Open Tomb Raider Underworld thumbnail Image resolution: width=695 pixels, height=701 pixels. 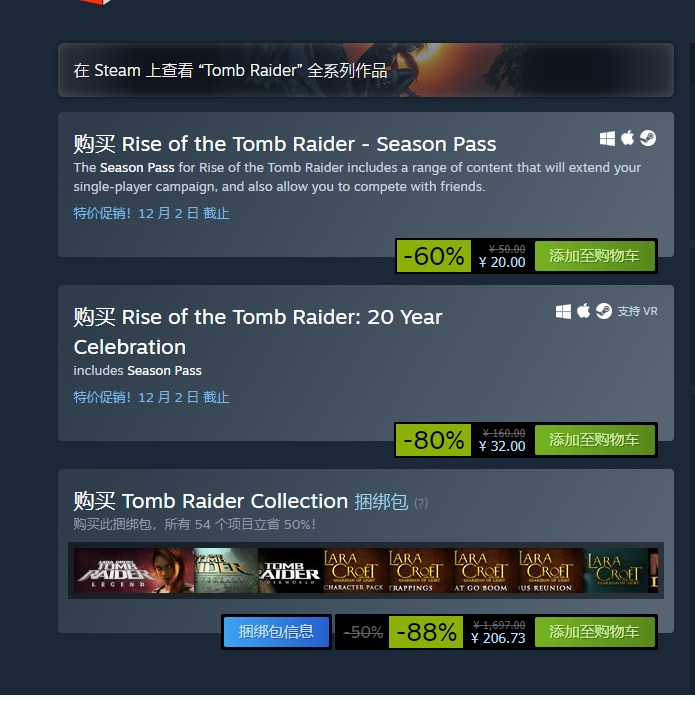click(291, 570)
